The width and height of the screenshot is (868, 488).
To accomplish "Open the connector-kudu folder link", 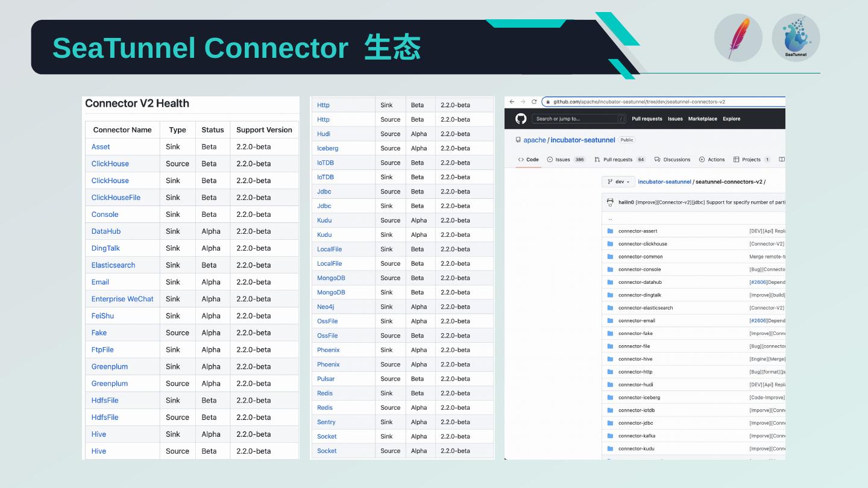I will pos(636,448).
